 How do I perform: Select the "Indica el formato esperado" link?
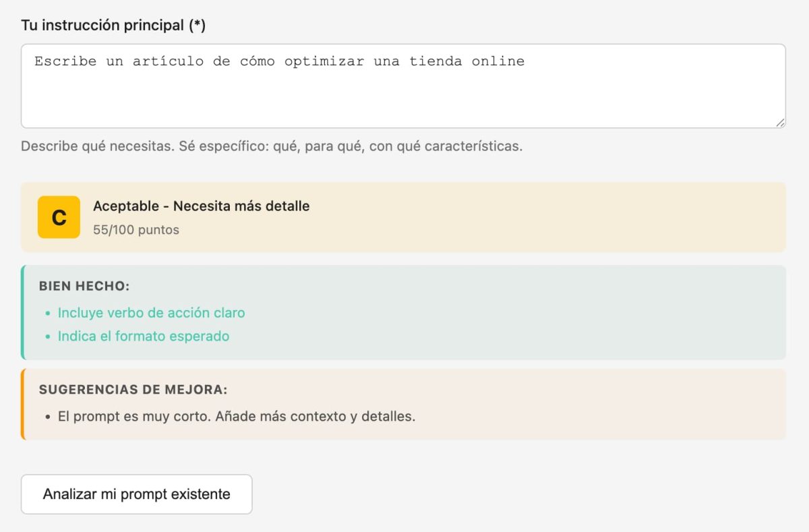click(x=142, y=336)
